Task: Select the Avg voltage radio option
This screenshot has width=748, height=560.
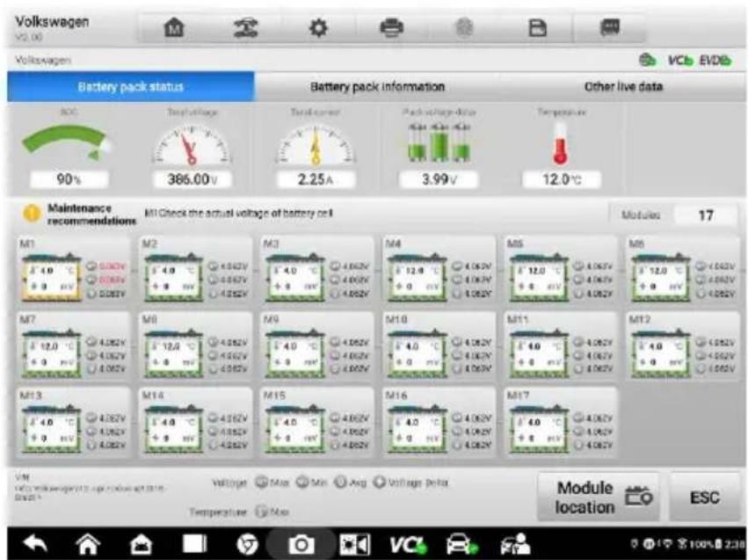Action: [x=350, y=483]
